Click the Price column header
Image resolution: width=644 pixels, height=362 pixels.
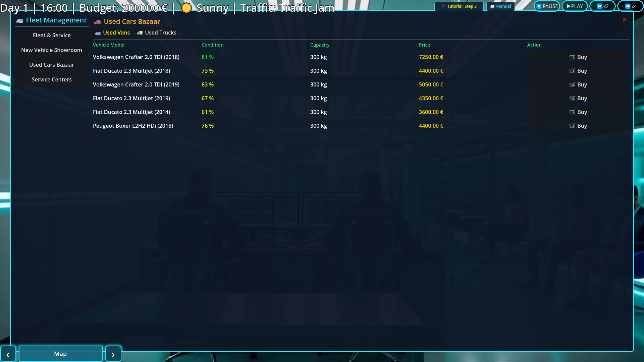tap(424, 45)
